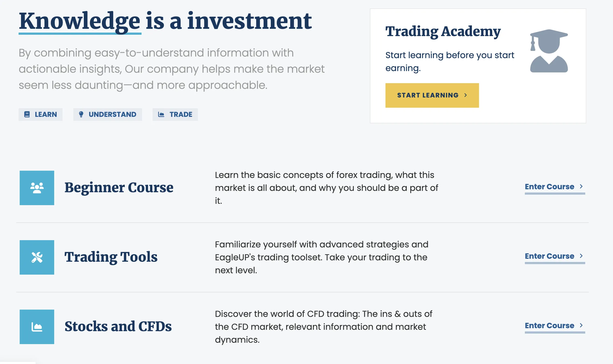Image resolution: width=613 pixels, height=364 pixels.
Task: Select the TRADE tag
Action: click(x=175, y=114)
